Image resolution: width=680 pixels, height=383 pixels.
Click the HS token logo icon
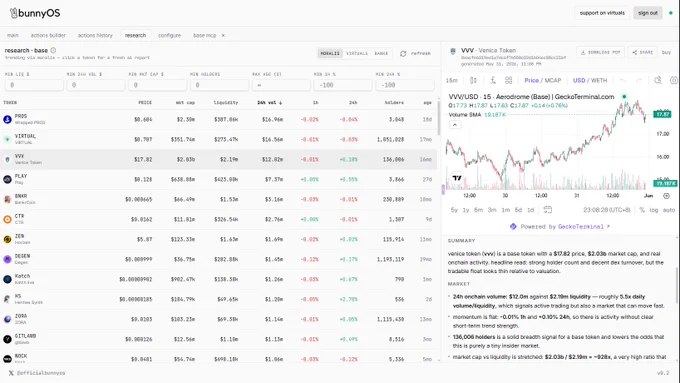[7, 299]
